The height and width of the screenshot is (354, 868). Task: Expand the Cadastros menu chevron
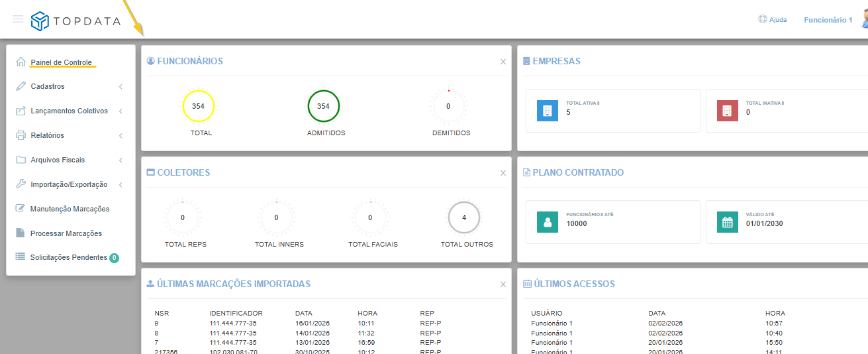[x=121, y=87]
